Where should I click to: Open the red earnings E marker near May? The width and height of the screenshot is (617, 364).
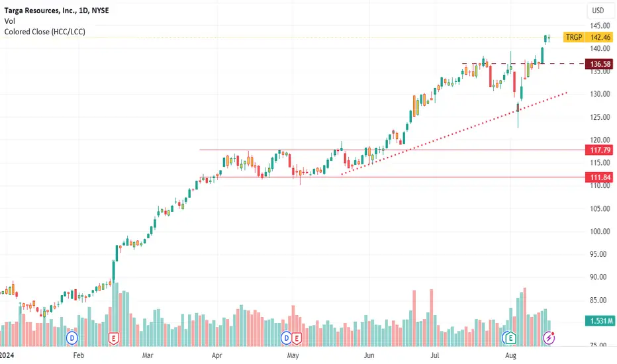pyautogui.click(x=297, y=338)
